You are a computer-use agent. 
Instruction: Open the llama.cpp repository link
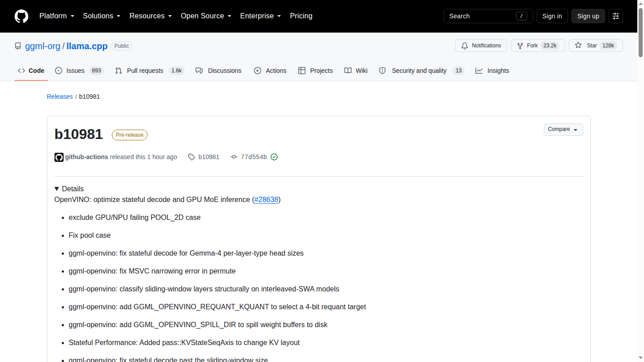click(x=87, y=46)
